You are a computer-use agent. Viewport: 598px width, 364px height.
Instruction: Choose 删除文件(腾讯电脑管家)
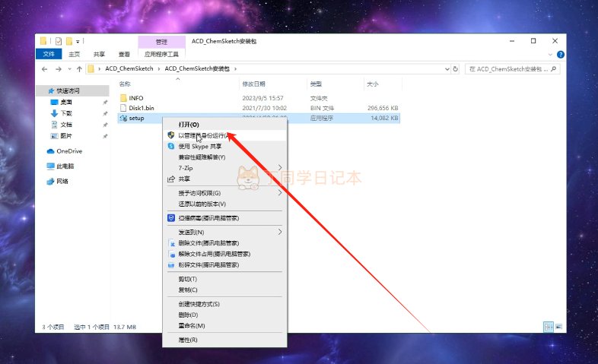(224, 243)
